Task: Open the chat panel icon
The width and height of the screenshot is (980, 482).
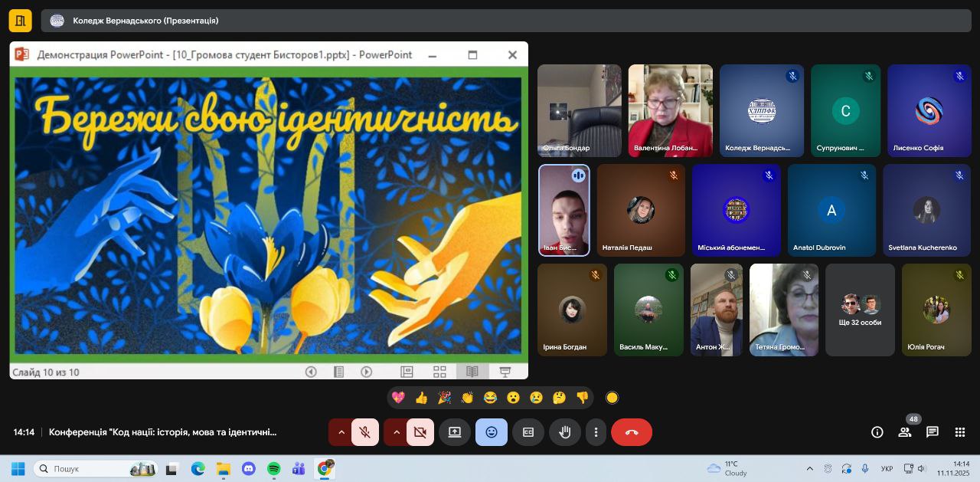Action: (x=932, y=432)
